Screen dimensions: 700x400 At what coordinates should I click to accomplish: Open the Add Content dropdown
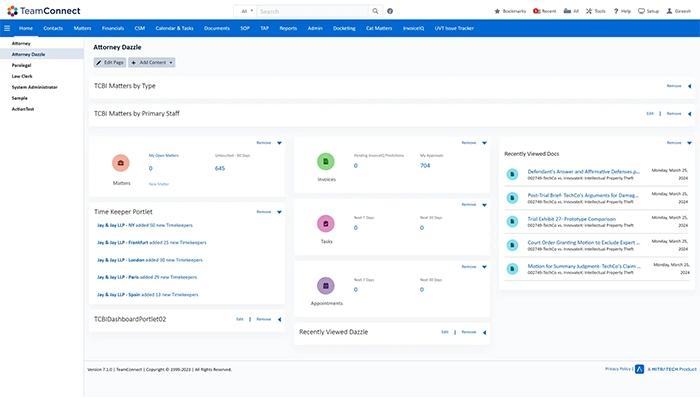coord(152,62)
